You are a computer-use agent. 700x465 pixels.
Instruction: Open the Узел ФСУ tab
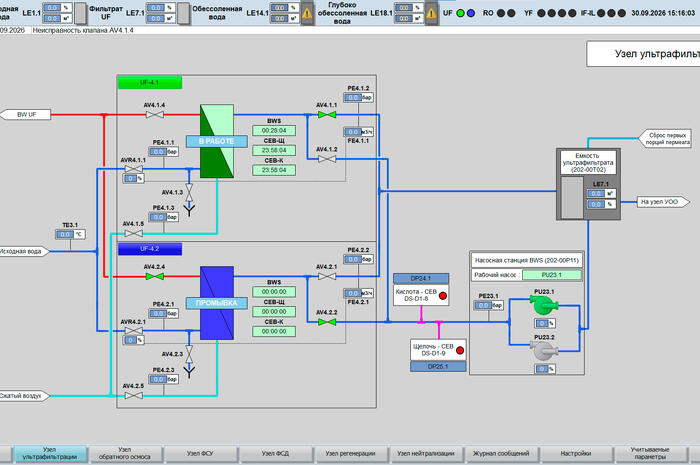click(x=200, y=453)
